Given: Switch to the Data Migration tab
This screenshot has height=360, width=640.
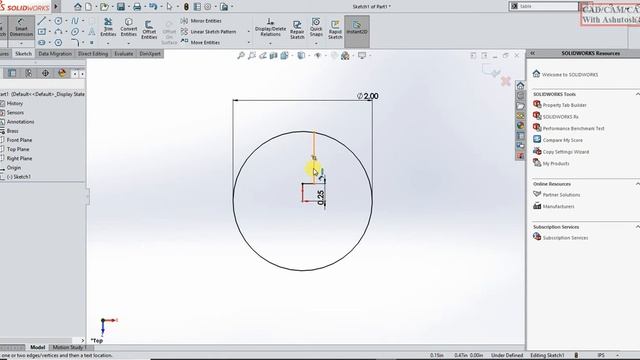Looking at the screenshot, I should tap(55, 53).
